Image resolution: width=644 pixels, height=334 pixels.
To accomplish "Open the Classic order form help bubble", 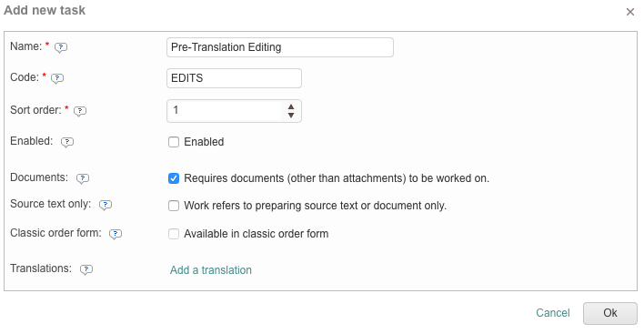I will 116,234.
